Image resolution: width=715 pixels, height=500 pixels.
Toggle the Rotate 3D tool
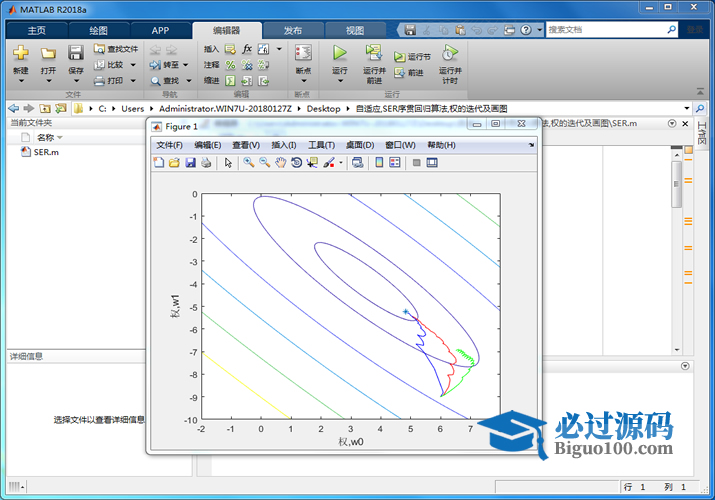click(296, 163)
